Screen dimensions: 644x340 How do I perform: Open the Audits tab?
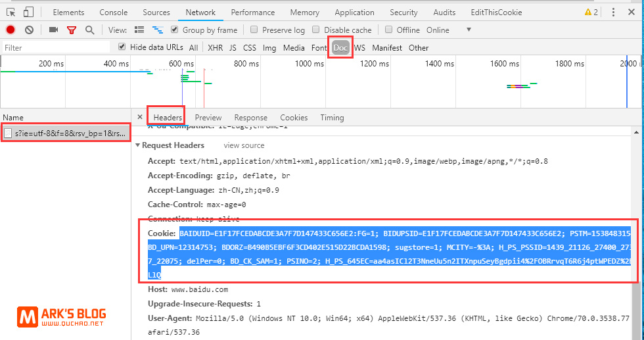point(444,12)
